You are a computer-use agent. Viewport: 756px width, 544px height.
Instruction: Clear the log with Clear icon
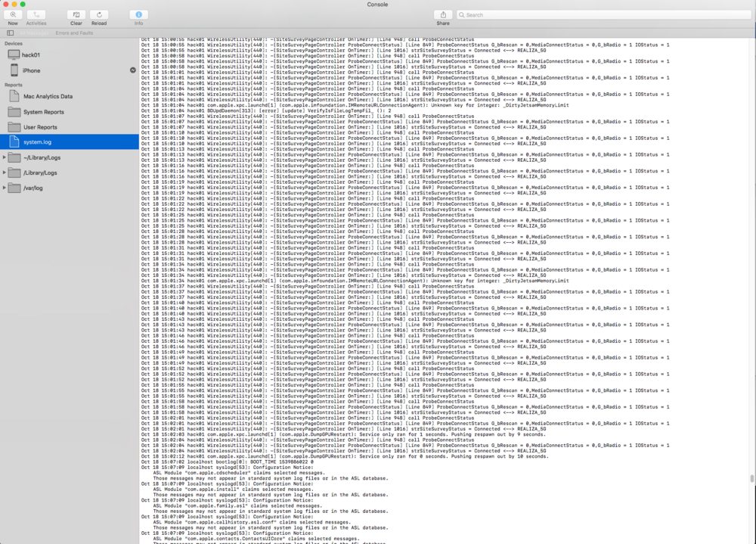pos(76,15)
